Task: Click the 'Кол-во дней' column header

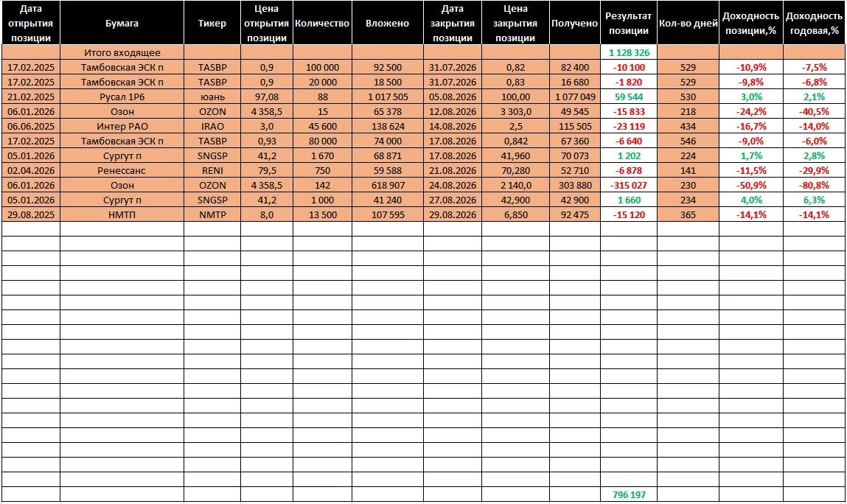Action: click(689, 24)
